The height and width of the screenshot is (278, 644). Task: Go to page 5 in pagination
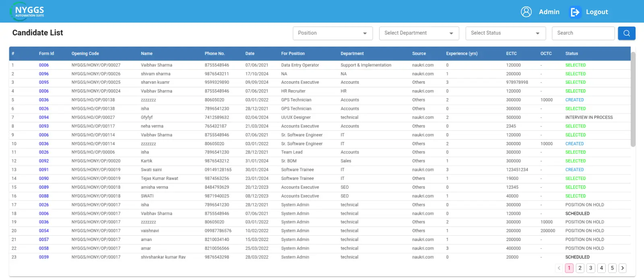tap(612, 268)
